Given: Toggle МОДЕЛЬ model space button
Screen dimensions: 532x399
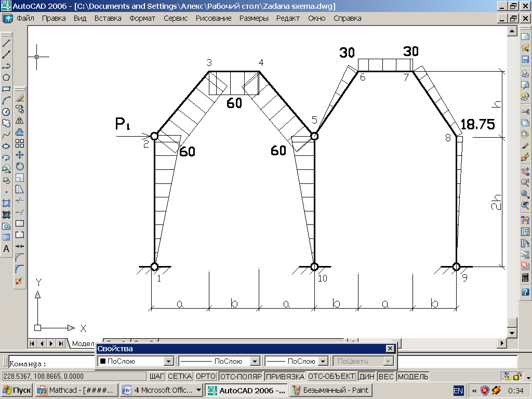Looking at the screenshot, I should pyautogui.click(x=413, y=376).
